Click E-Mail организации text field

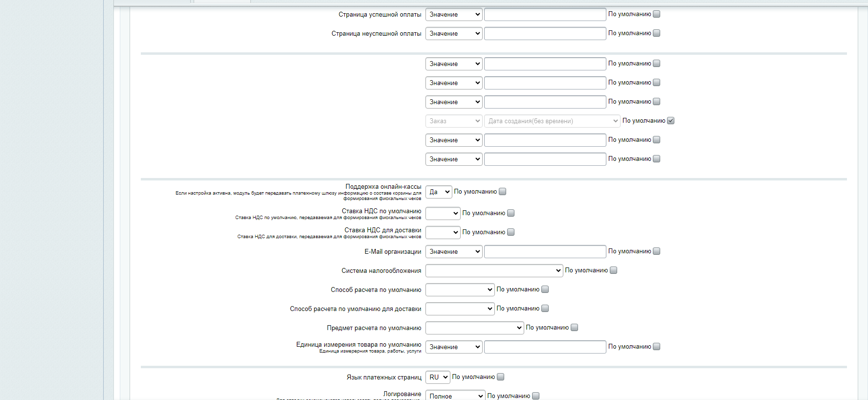(545, 251)
